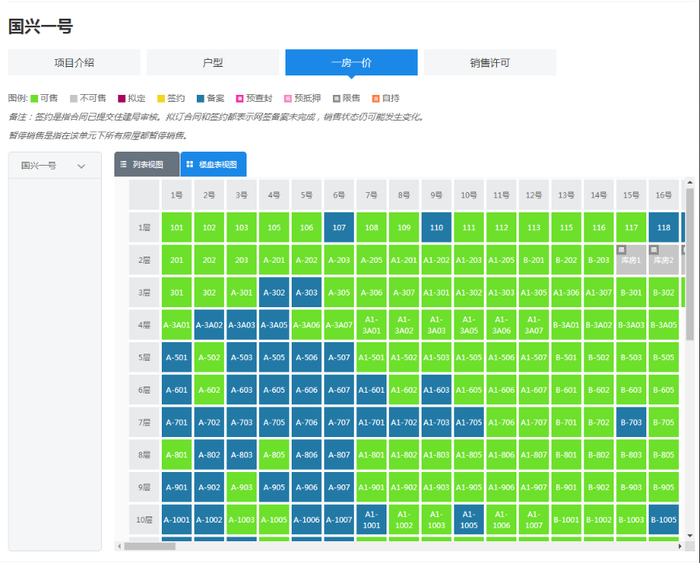Select the 销售许可 tab
Image resolution: width=700 pixels, height=563 pixels.
(x=490, y=63)
